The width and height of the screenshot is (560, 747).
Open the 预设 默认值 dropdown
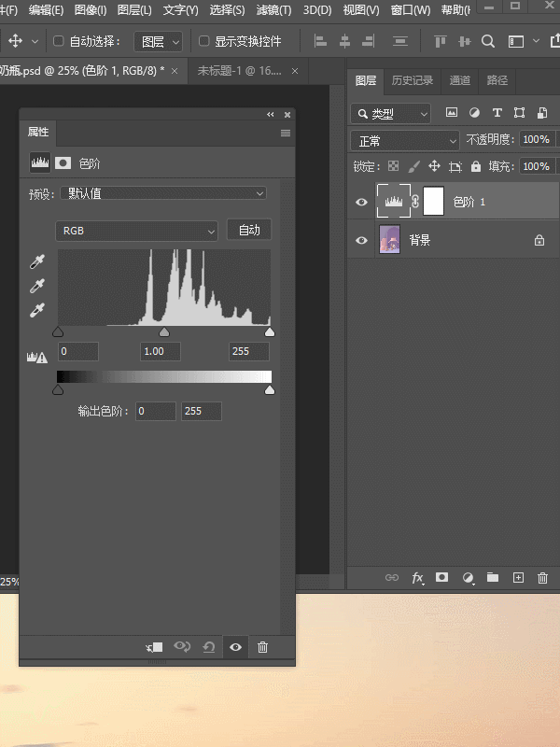[163, 193]
